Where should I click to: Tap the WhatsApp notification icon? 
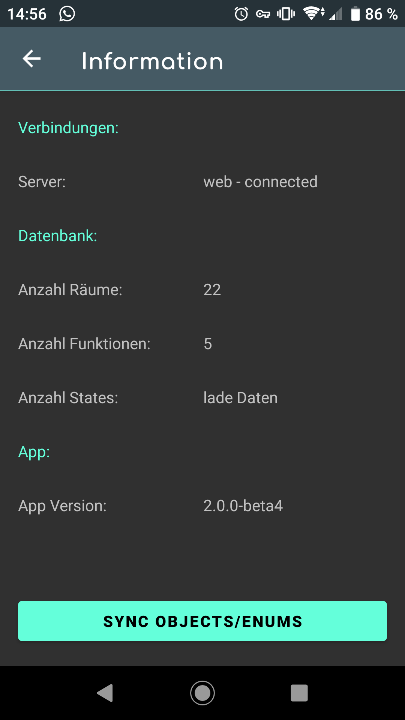[x=67, y=14]
